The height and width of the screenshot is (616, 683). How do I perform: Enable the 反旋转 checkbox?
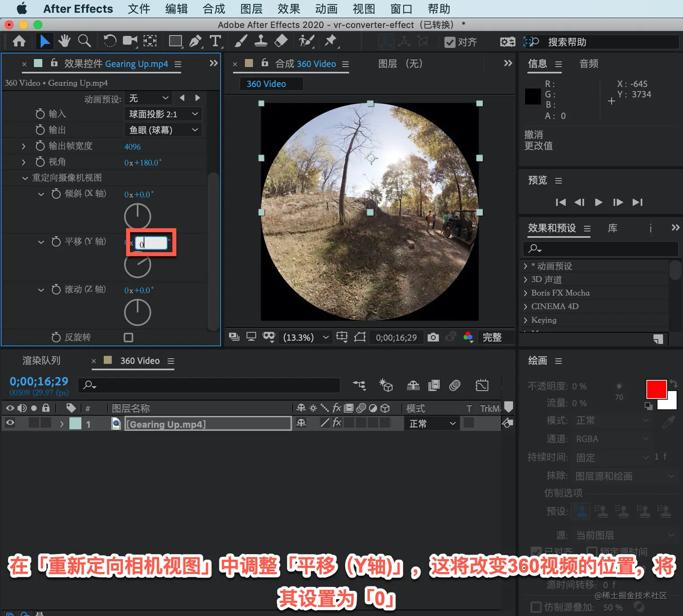click(129, 337)
